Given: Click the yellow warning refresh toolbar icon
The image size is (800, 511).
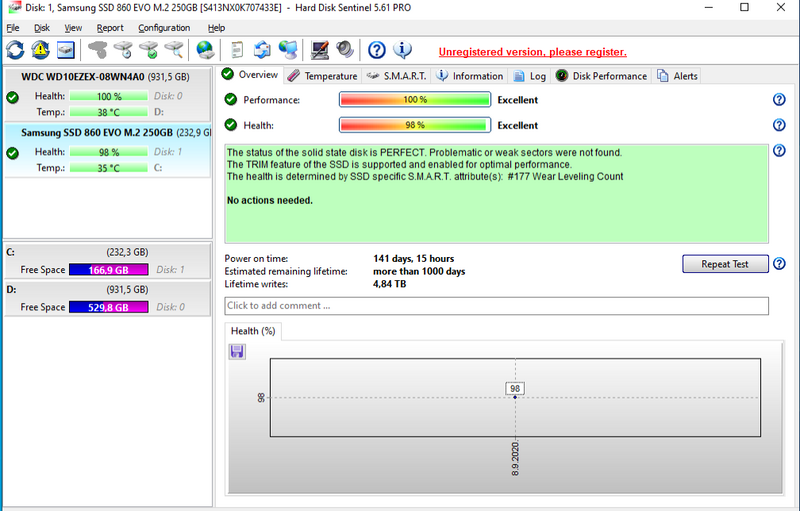Looking at the screenshot, I should (x=40, y=50).
